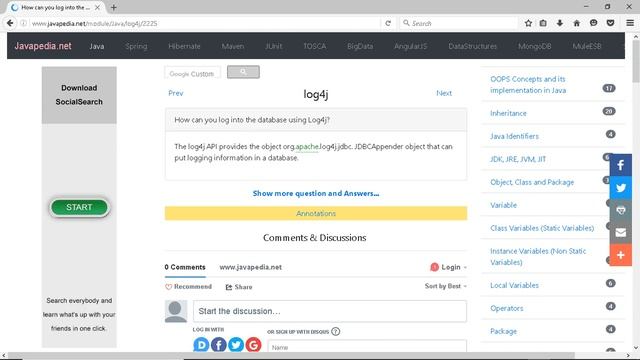Viewport: 640px width, 360px height.
Task: Click the Disqus signup help question icon
Action: click(336, 331)
